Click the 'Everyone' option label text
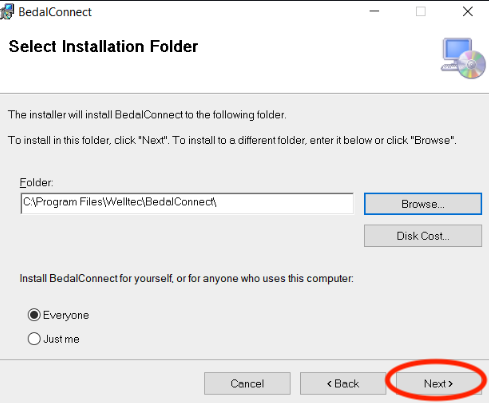This screenshot has width=489, height=403. click(66, 315)
